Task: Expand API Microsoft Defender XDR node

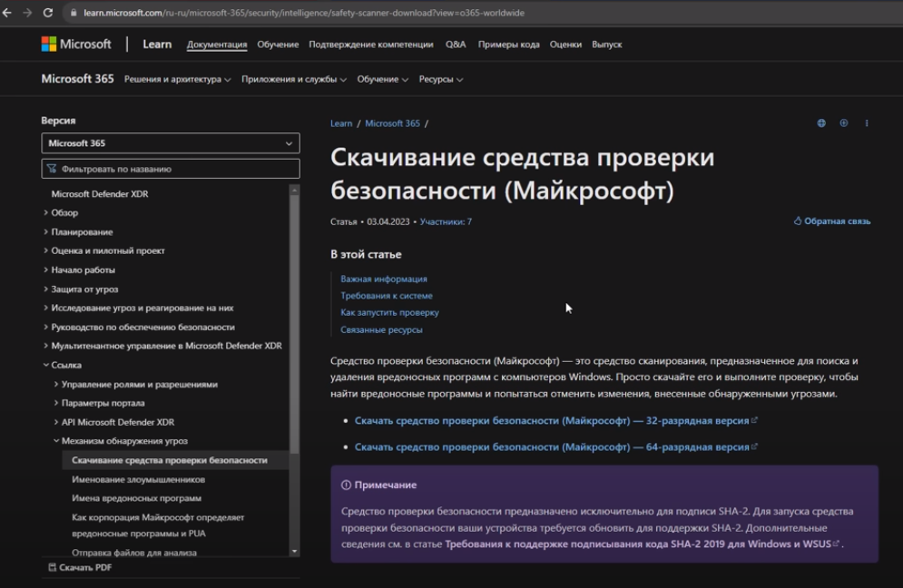Action: tap(56, 422)
